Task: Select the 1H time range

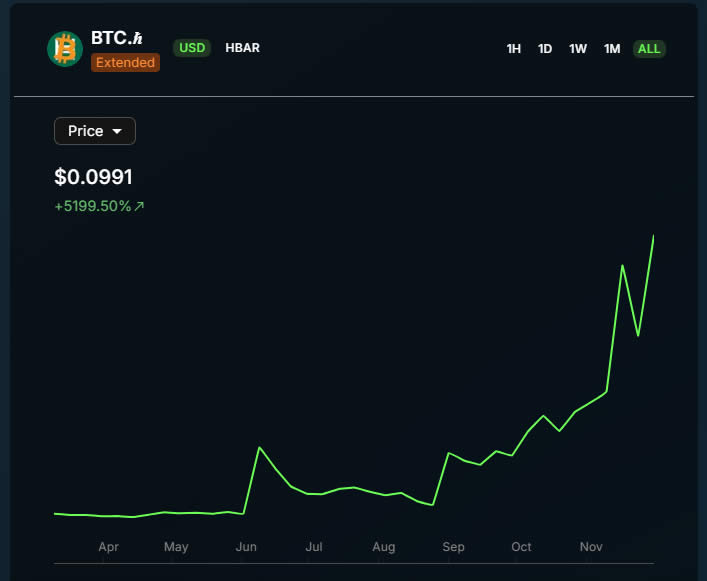Action: (x=514, y=49)
